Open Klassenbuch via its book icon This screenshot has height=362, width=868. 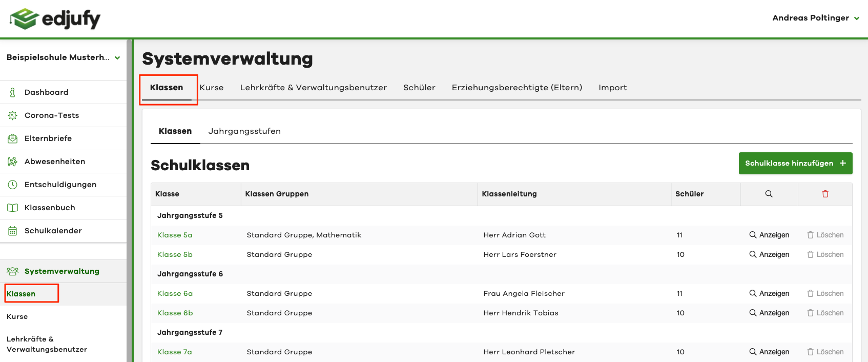(x=12, y=208)
